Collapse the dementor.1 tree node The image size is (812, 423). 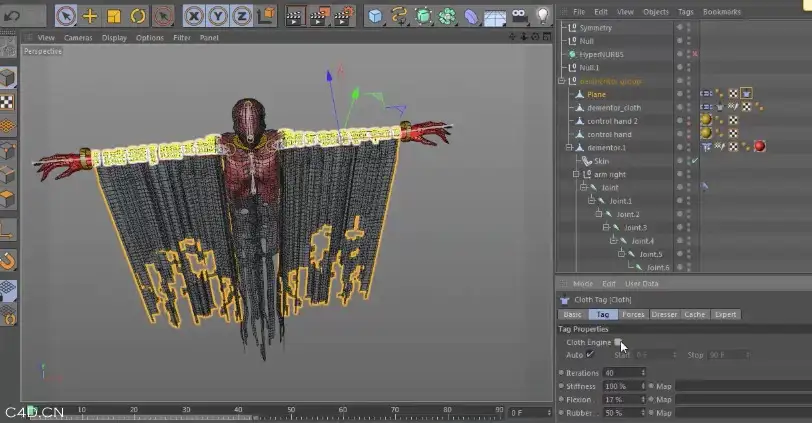pos(569,148)
